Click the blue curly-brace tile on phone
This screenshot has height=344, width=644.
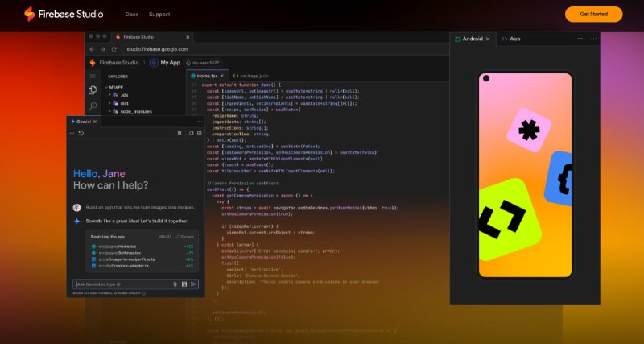point(559,178)
